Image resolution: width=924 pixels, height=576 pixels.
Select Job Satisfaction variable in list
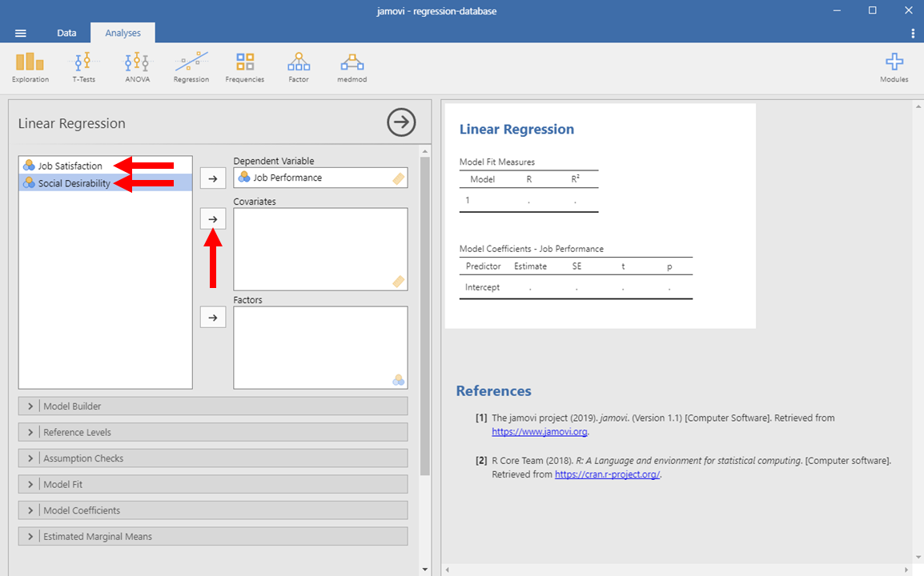pos(70,166)
